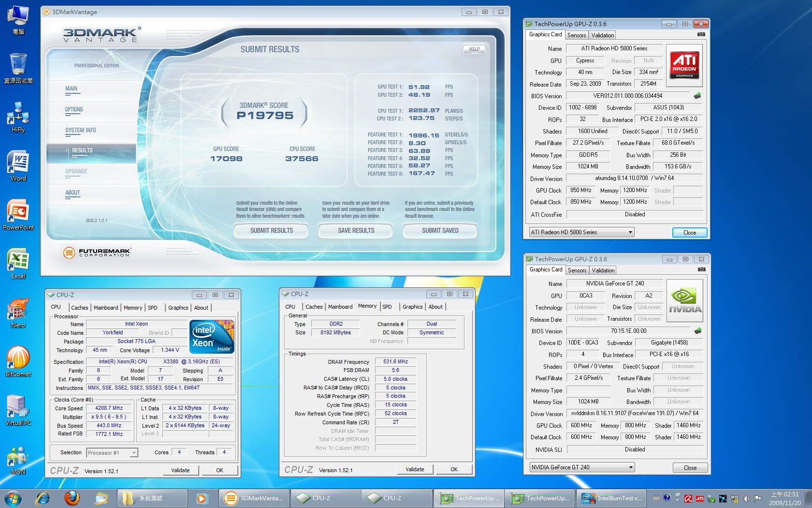
Task: Open the folder taskbar button next to Firefox
Action: point(152,498)
